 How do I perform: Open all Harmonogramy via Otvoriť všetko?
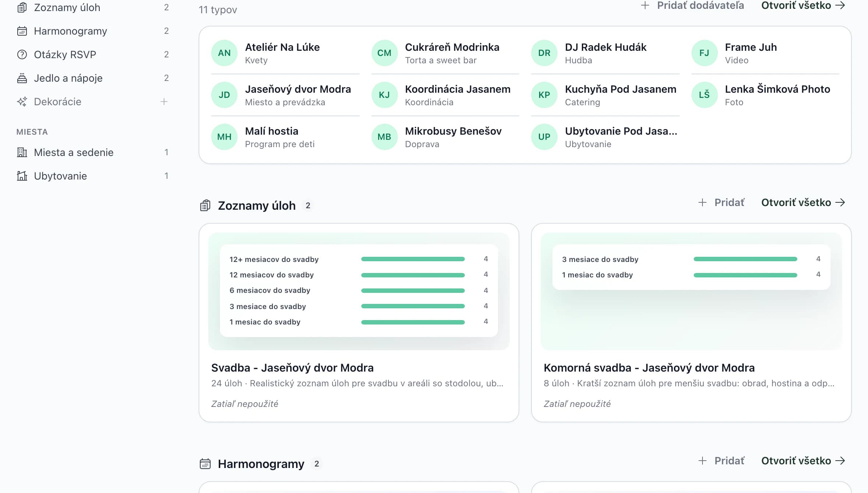[803, 461]
